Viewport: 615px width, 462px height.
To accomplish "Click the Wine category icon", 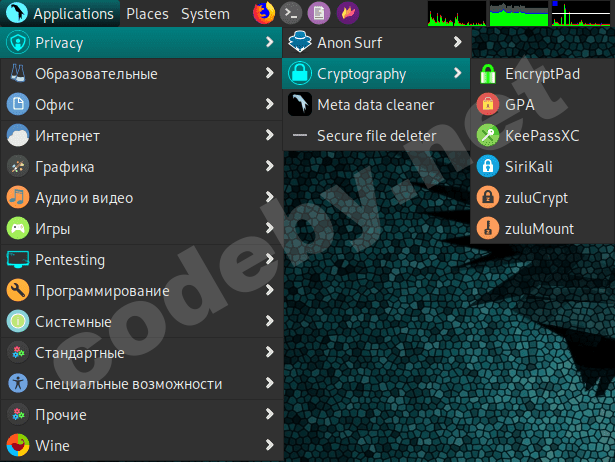I will click(x=18, y=445).
